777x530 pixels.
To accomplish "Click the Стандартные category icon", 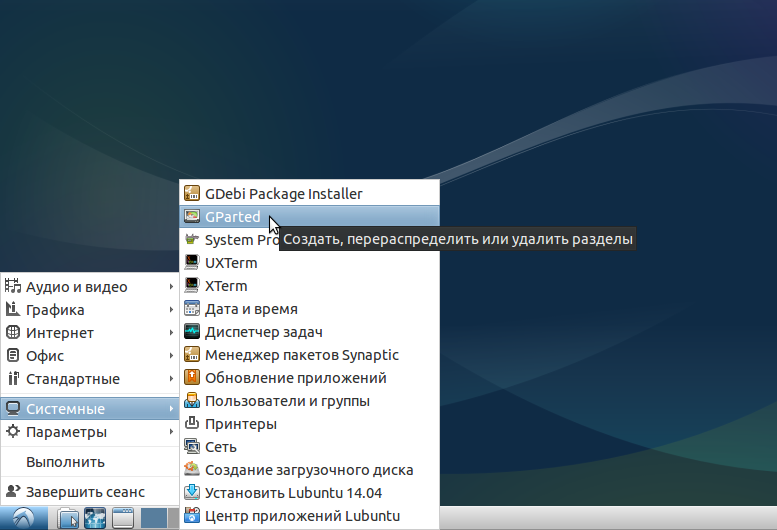I will 13,379.
